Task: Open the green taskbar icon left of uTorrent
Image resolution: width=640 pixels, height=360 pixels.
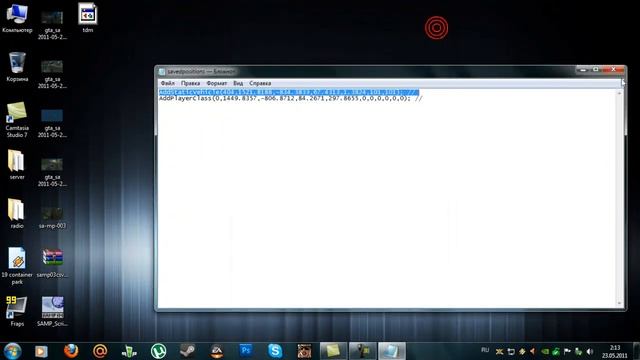Action: point(129,351)
